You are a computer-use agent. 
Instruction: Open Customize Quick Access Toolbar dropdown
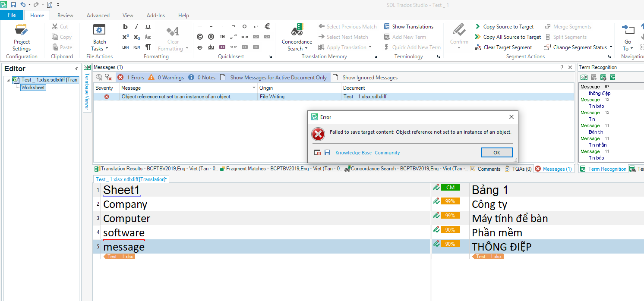tap(58, 4)
